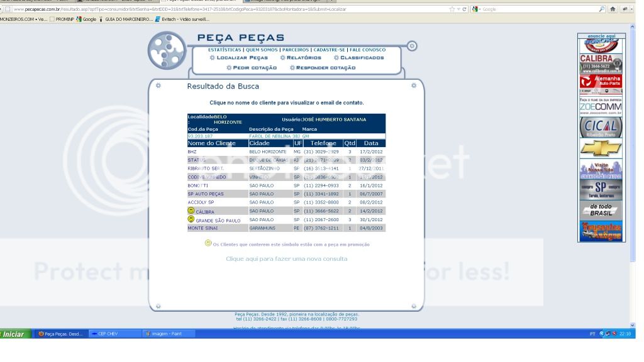Open the Chevrolet logo banner ad

tap(601, 149)
